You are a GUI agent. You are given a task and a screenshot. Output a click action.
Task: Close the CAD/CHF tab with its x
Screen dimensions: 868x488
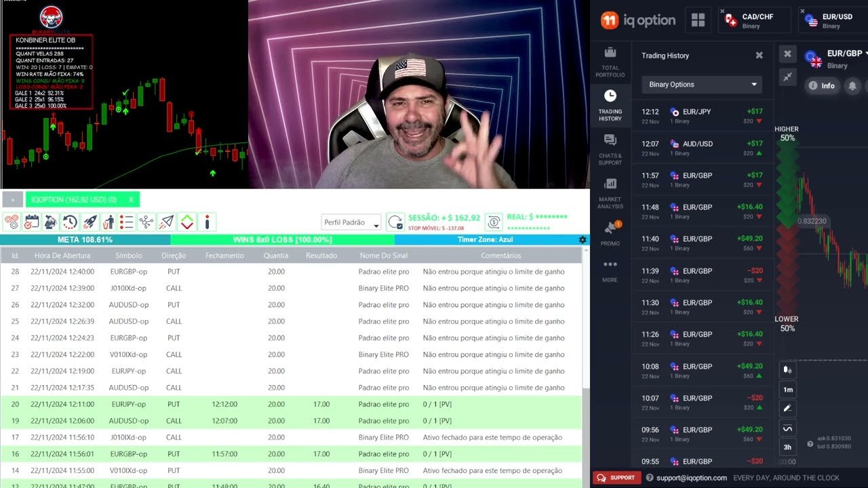722,11
